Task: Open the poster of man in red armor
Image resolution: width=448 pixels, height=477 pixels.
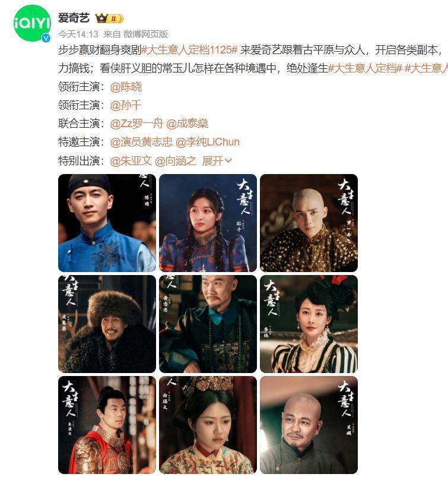Action: (x=107, y=425)
